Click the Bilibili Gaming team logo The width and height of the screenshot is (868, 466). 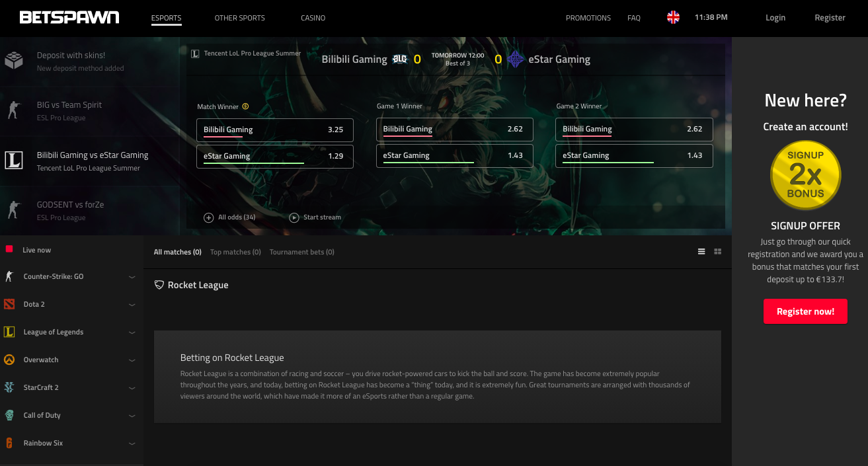click(399, 59)
